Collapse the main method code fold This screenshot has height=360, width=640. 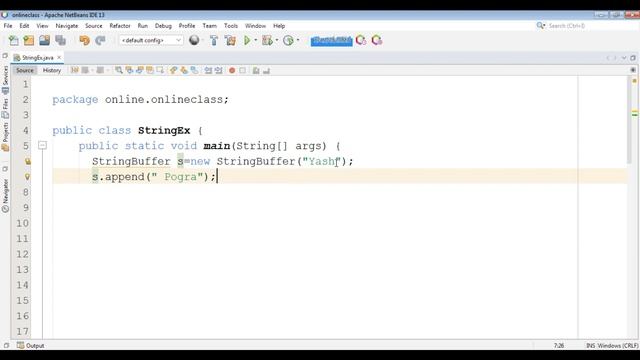coord(42,145)
